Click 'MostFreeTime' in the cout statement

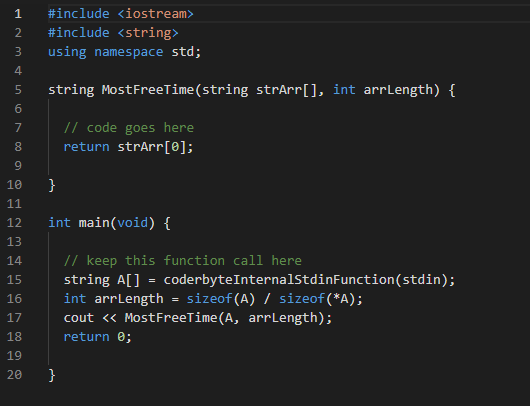(x=171, y=318)
